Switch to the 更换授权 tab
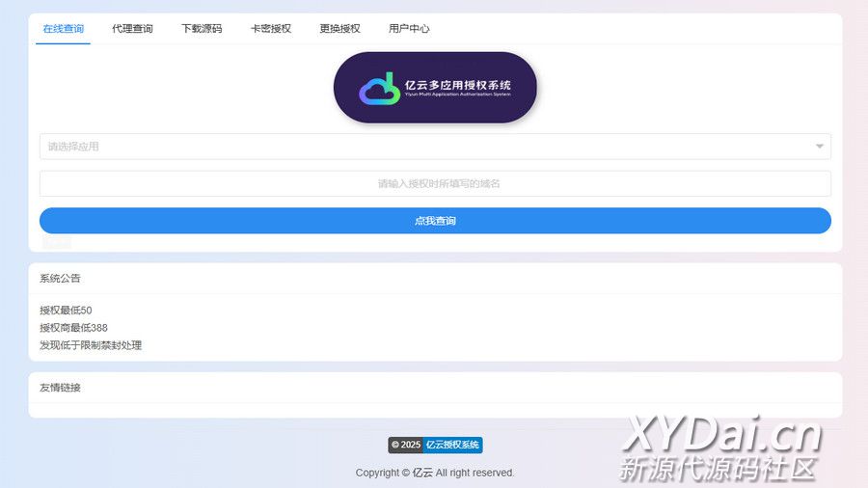Image resolution: width=868 pixels, height=488 pixels. [x=339, y=29]
